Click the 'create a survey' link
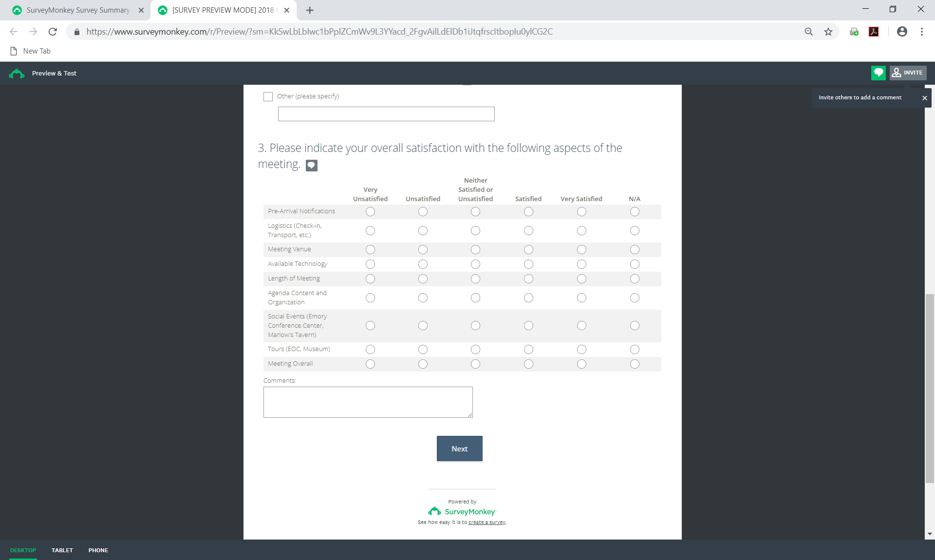Image resolution: width=935 pixels, height=560 pixels. 486,523
